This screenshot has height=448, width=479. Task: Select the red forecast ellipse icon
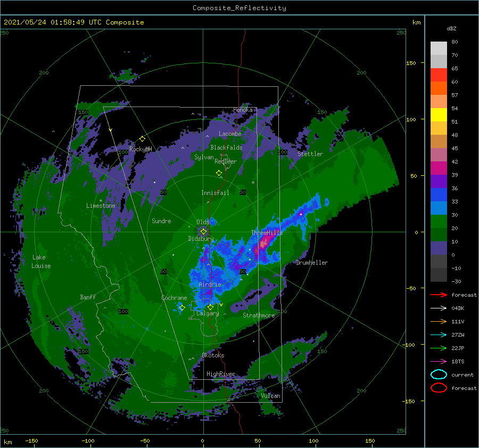439,388
